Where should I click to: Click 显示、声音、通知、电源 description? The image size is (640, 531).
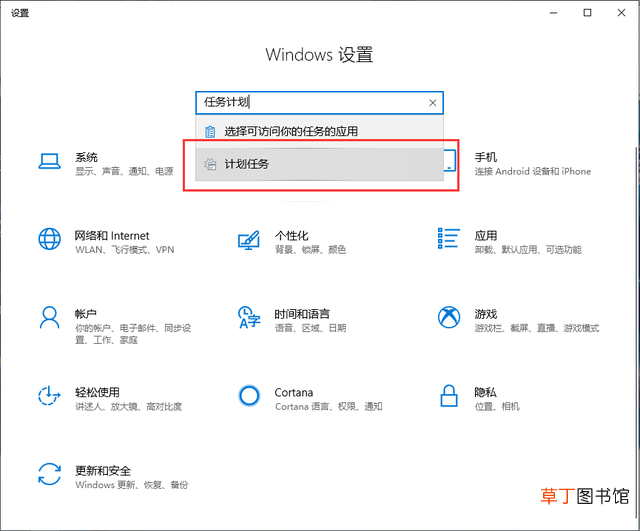tap(124, 171)
